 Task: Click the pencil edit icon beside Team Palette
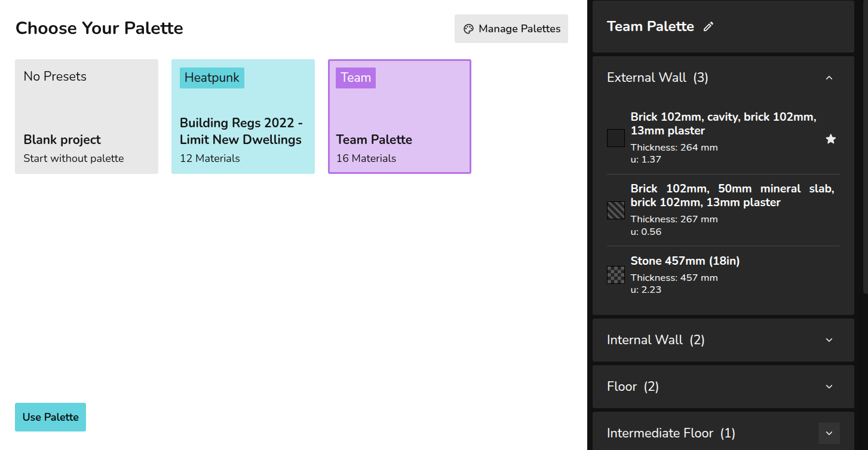click(708, 27)
